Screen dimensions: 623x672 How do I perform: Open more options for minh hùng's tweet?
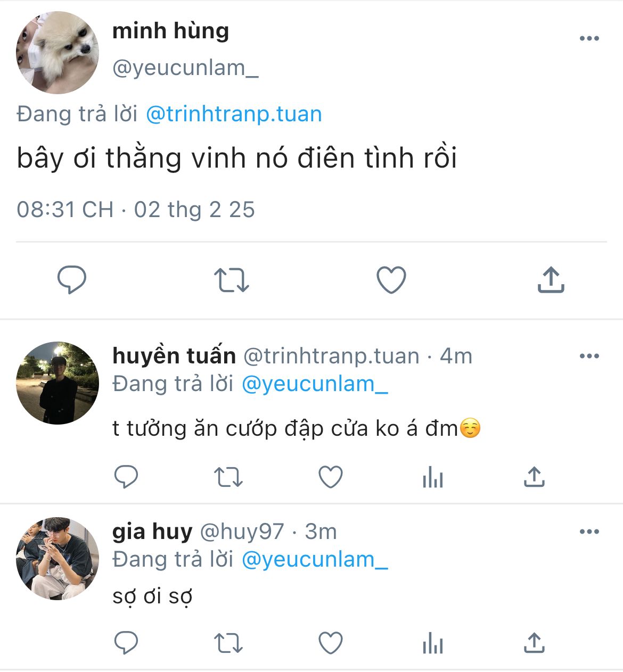(x=589, y=38)
